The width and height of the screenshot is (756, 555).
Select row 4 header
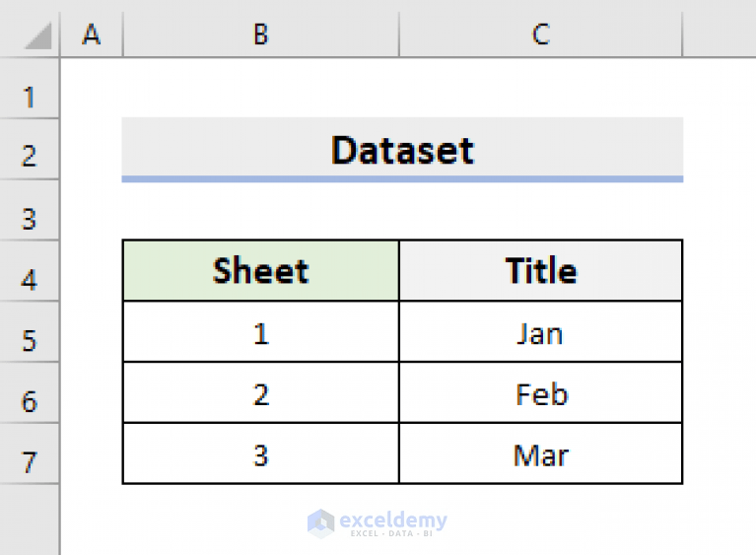tap(29, 280)
